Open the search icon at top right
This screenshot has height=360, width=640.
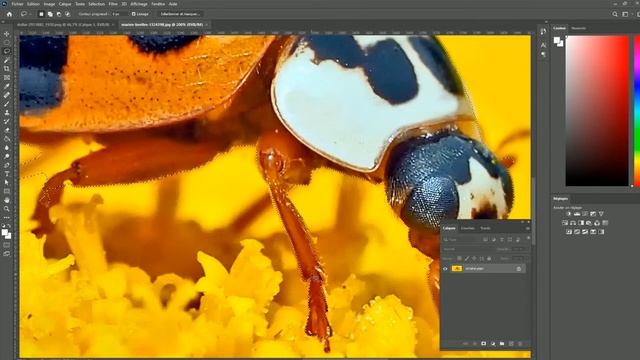tap(615, 14)
